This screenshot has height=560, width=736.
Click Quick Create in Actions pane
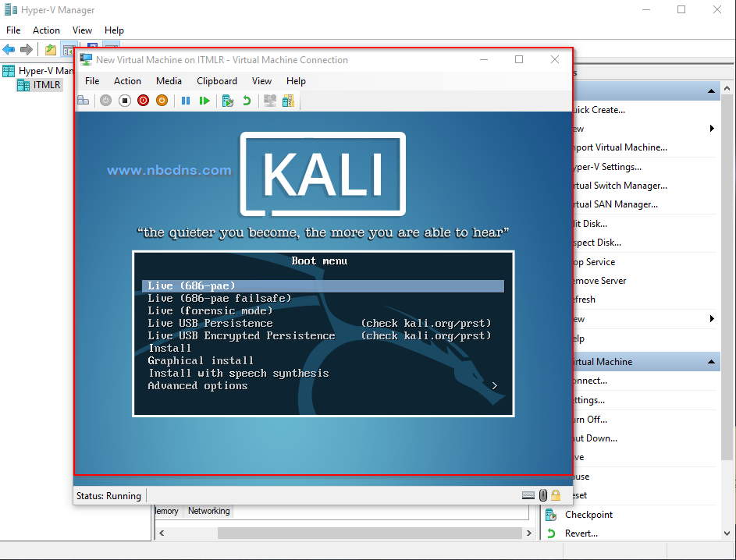pos(599,110)
